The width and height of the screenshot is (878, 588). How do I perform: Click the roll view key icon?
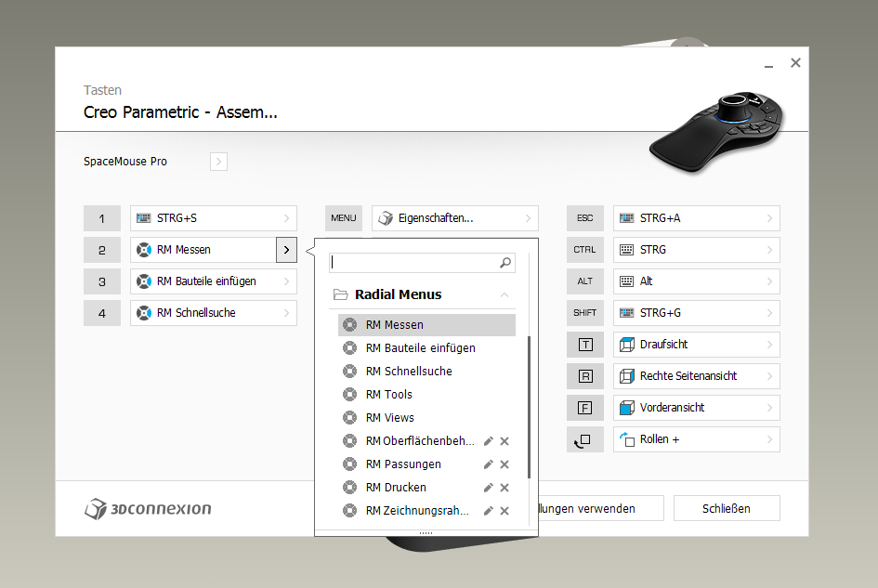tap(585, 439)
